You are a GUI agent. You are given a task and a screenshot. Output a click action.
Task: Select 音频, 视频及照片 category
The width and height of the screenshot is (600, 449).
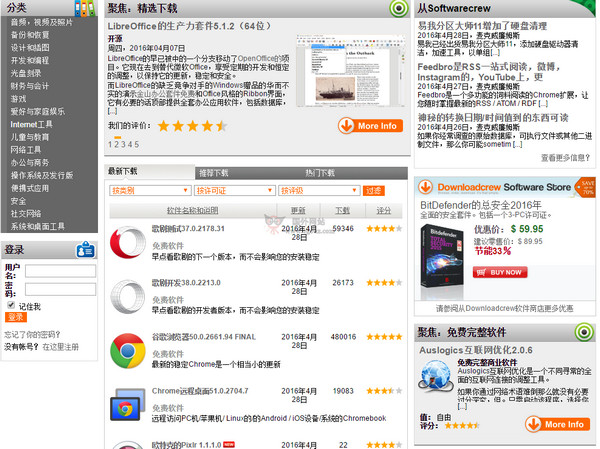click(41, 22)
